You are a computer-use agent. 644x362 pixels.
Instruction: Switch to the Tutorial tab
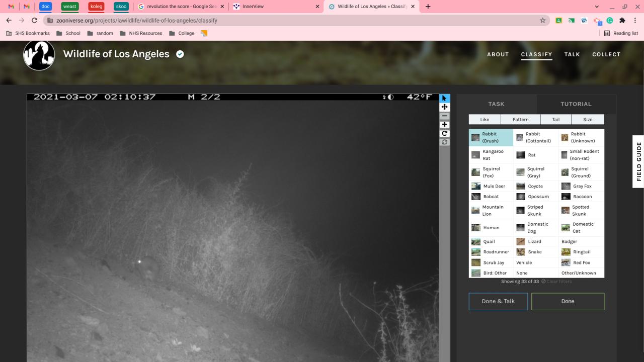pos(576,104)
